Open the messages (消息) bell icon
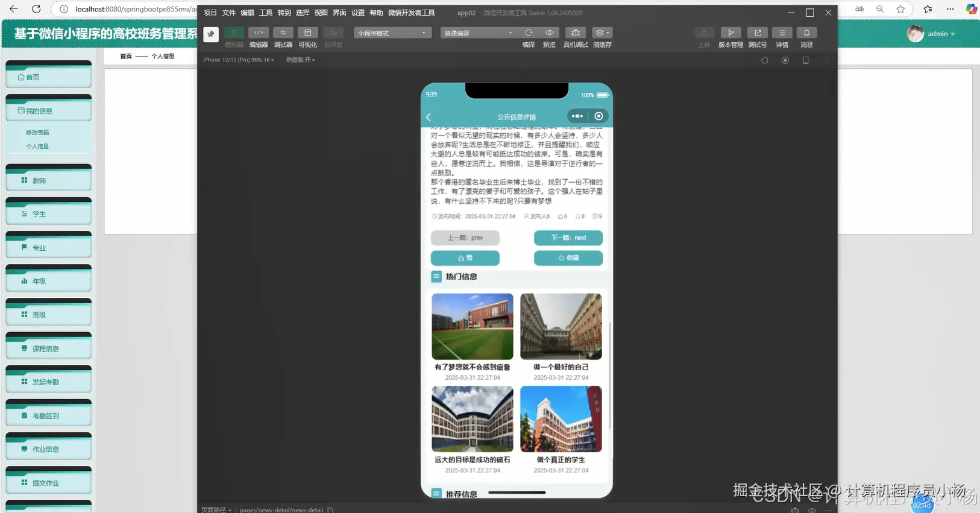The image size is (980, 513). click(806, 33)
